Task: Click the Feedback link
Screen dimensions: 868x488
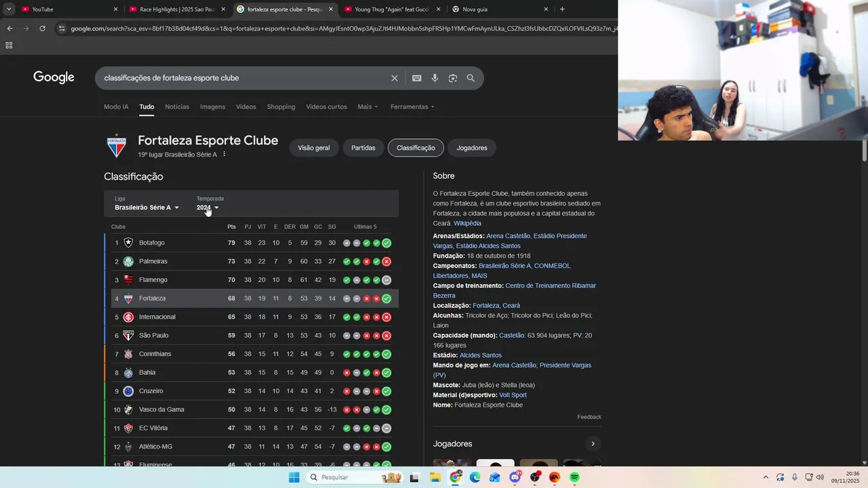Action: (589, 417)
